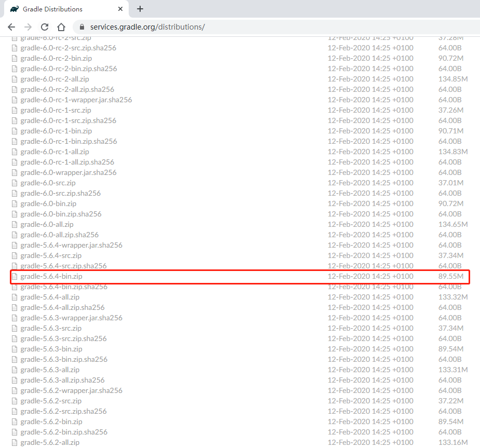Download gradle-5.6.3-bin.zip
The height and width of the screenshot is (448, 480).
point(51,349)
